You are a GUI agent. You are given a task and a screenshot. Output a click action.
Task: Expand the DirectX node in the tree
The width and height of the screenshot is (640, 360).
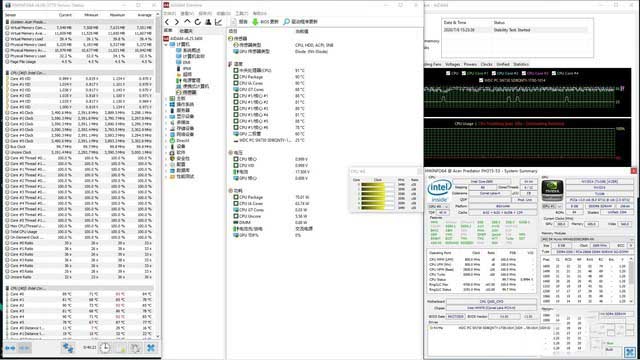click(x=166, y=140)
